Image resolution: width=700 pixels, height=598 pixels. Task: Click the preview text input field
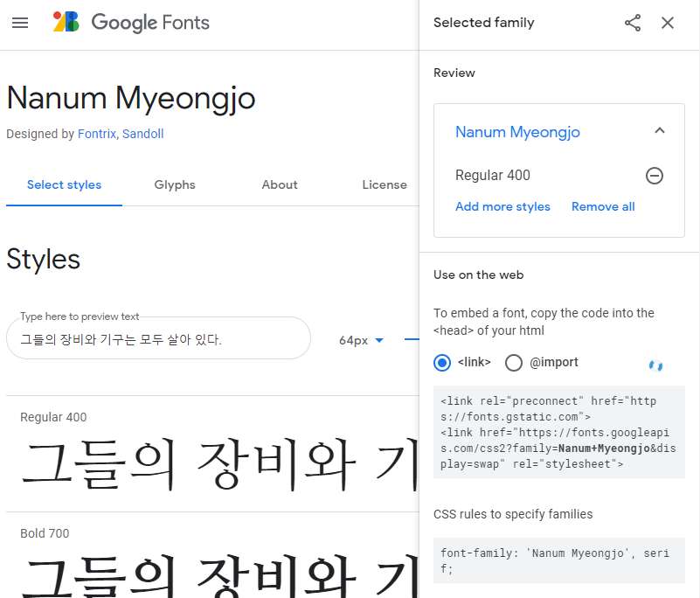(158, 338)
